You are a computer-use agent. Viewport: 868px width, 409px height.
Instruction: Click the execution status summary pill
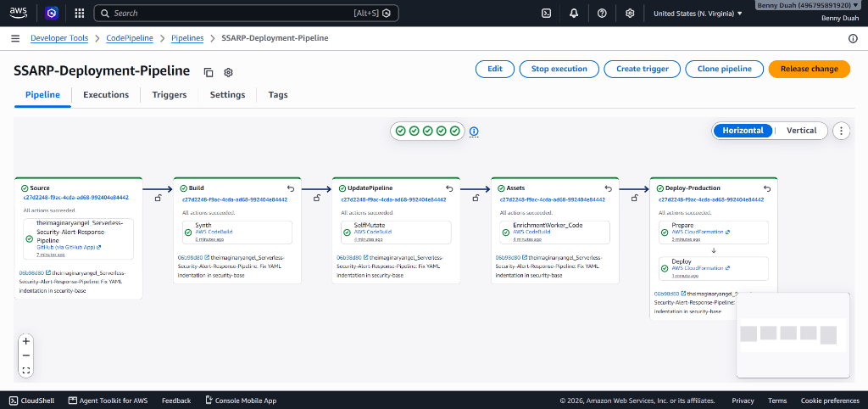[x=427, y=132]
